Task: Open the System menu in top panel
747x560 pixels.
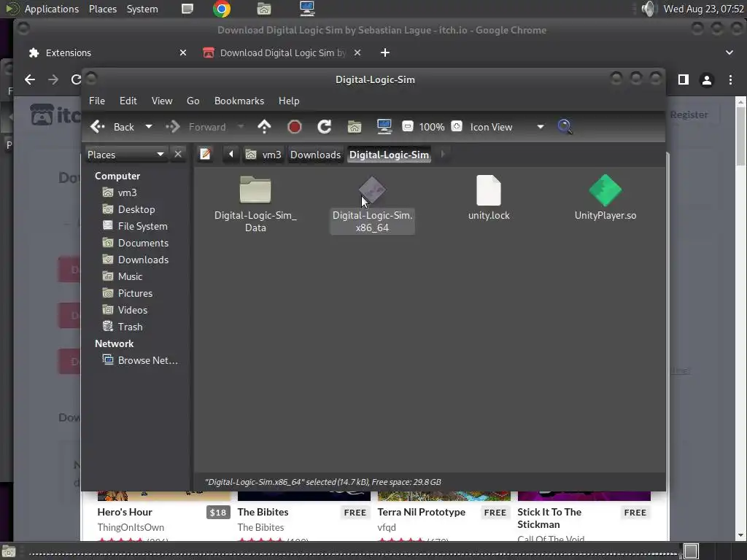Action: [x=142, y=9]
